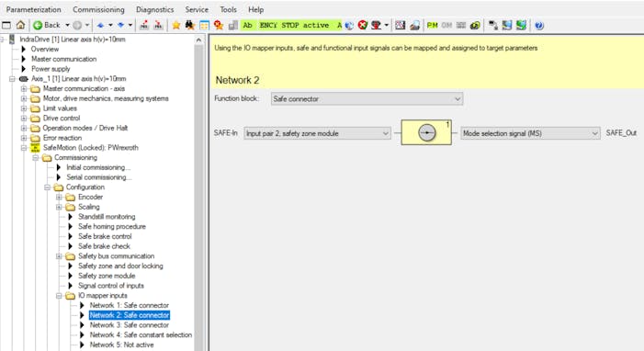Click the gray Forward arrow icon
Screen dimensions: 644x351
[x=77, y=25]
